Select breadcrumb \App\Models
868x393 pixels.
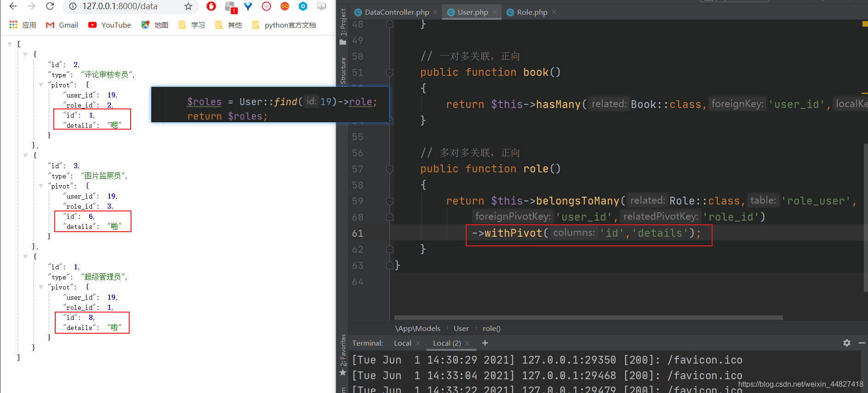[x=417, y=328]
